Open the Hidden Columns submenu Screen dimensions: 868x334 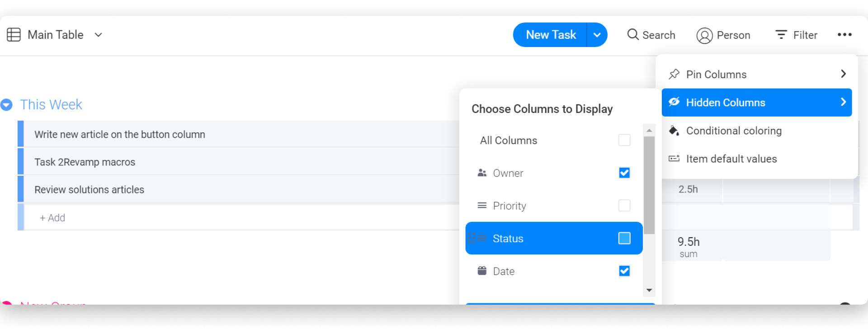click(757, 103)
